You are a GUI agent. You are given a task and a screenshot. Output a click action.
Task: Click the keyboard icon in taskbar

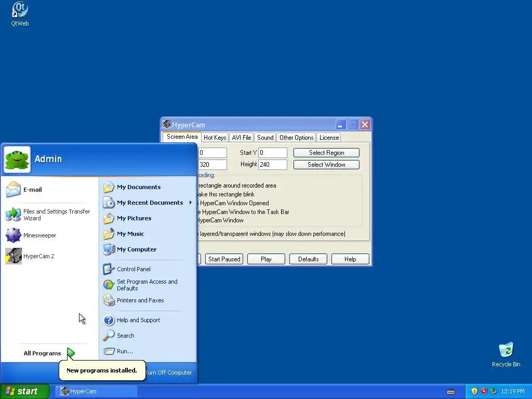pyautogui.click(x=451, y=392)
